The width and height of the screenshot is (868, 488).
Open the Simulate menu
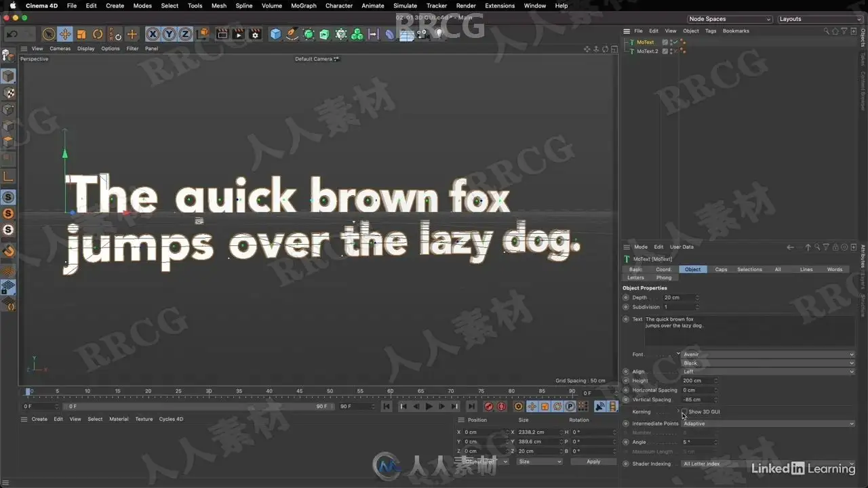405,5
